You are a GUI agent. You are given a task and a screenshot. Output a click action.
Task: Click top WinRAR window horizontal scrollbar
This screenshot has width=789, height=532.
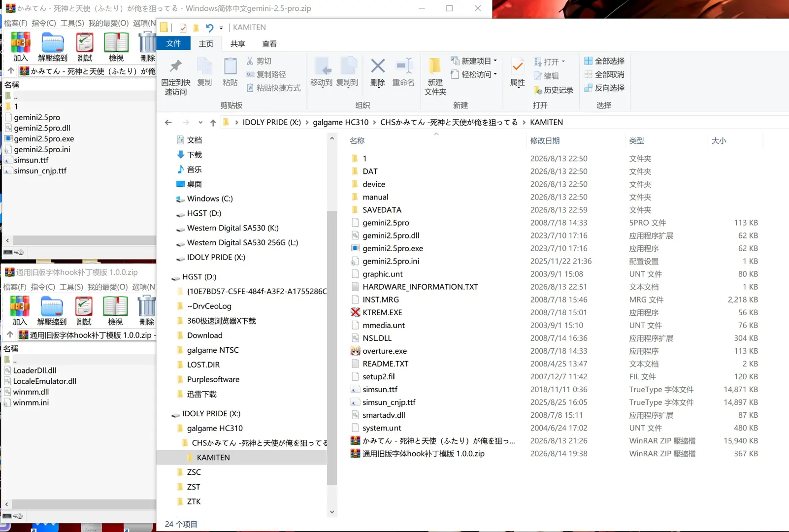click(83, 240)
